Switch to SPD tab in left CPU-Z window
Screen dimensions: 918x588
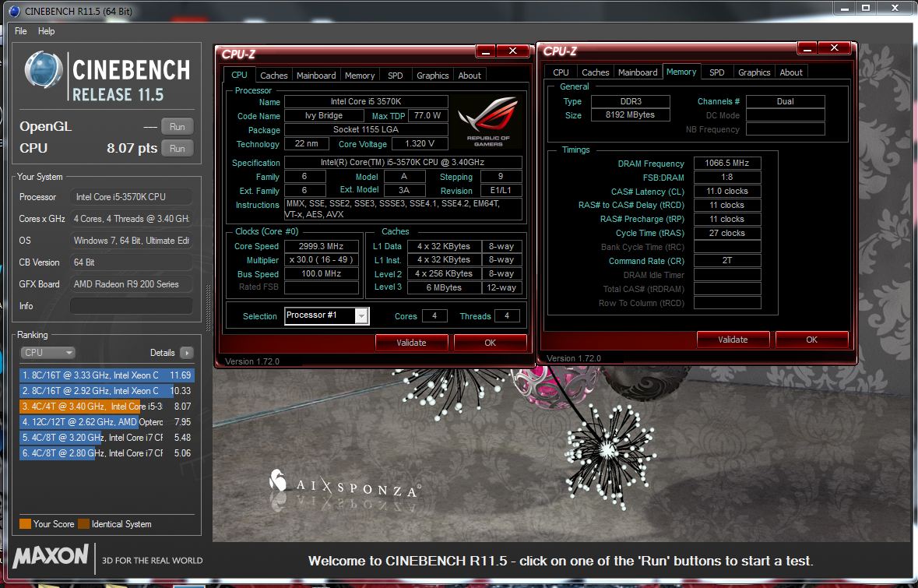pos(396,76)
